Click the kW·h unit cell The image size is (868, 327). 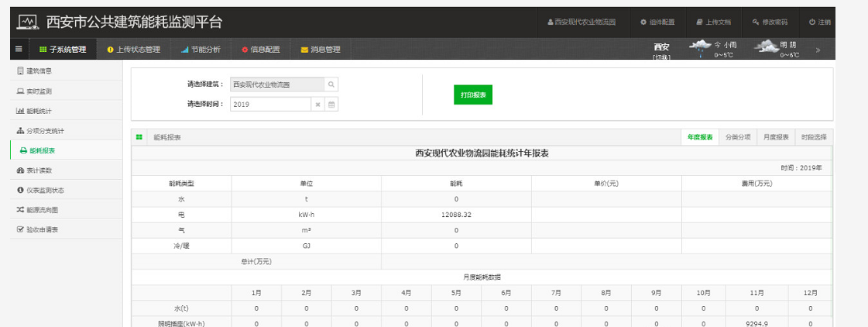306,215
